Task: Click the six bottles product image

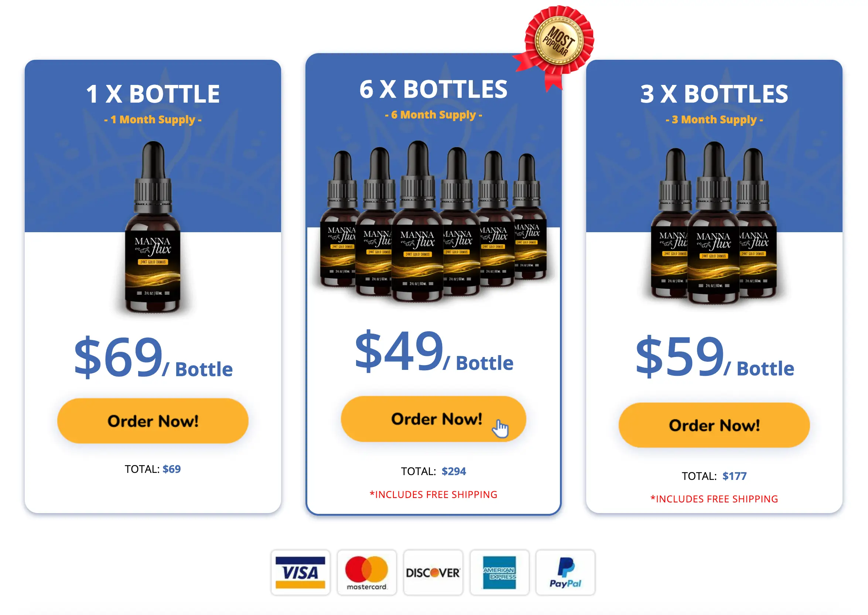Action: (x=433, y=221)
